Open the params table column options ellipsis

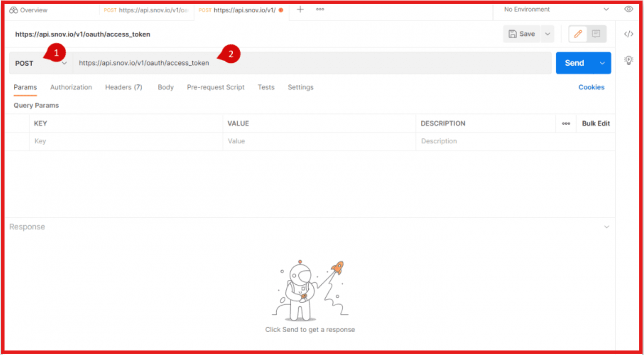[566, 123]
